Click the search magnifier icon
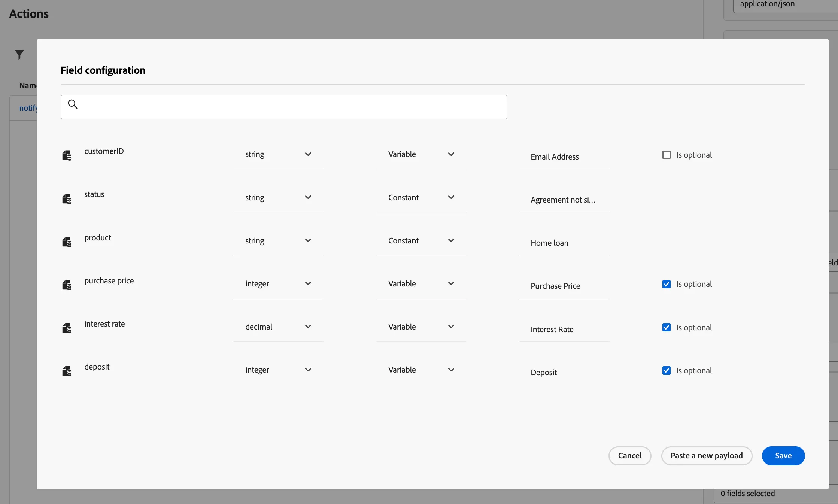The image size is (838, 504). coord(73,104)
